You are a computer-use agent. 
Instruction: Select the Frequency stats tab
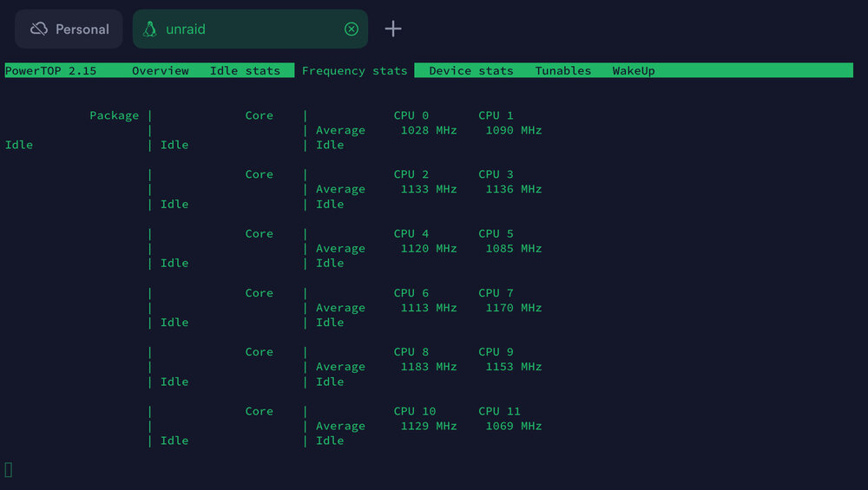pos(354,71)
